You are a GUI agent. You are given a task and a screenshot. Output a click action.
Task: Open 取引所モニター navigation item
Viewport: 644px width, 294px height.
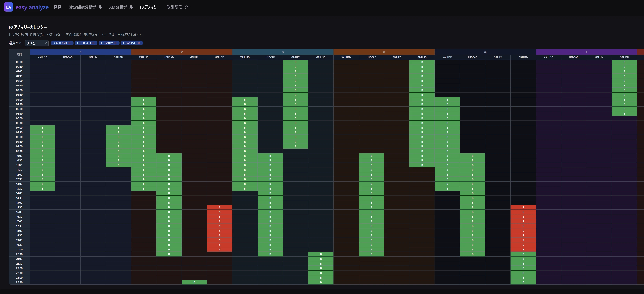pyautogui.click(x=179, y=7)
